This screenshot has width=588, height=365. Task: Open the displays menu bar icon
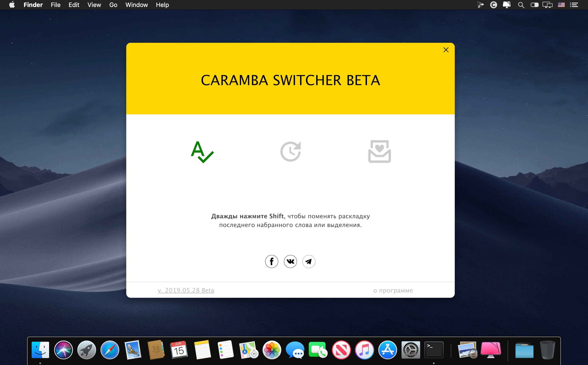547,5
